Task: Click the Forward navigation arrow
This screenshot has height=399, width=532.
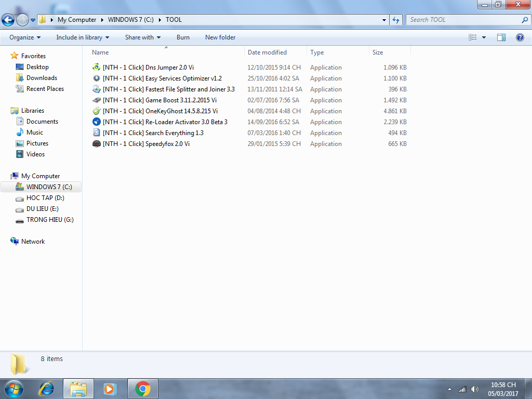Action: click(22, 20)
